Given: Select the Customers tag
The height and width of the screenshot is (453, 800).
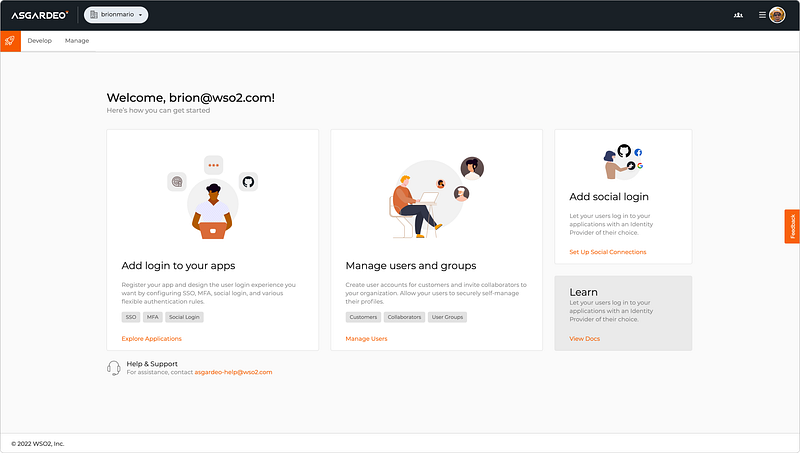Looking at the screenshot, I should coord(363,317).
